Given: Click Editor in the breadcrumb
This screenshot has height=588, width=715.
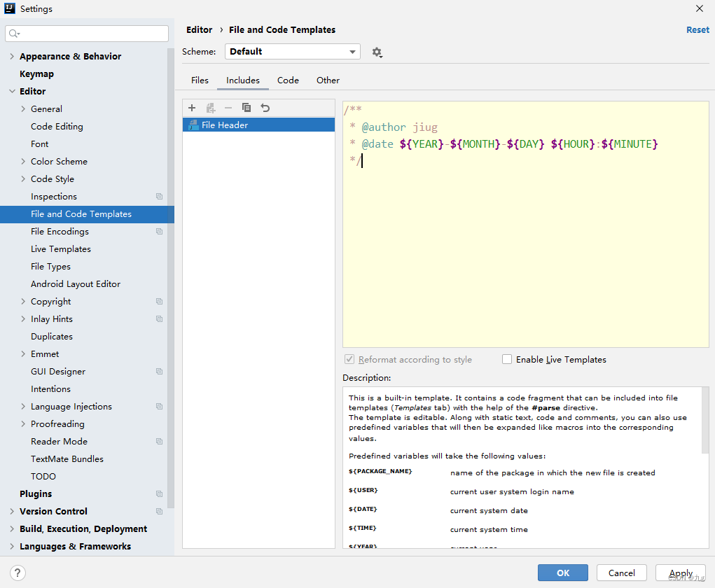Looking at the screenshot, I should (x=200, y=29).
